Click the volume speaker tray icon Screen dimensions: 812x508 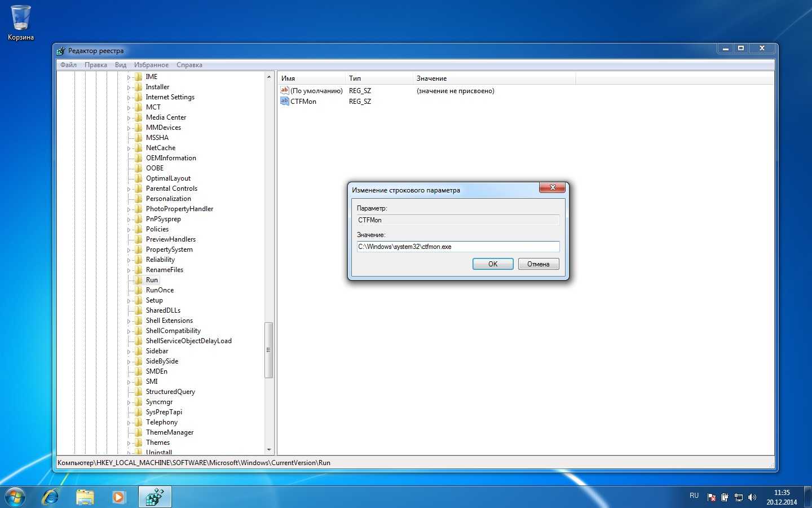752,497
